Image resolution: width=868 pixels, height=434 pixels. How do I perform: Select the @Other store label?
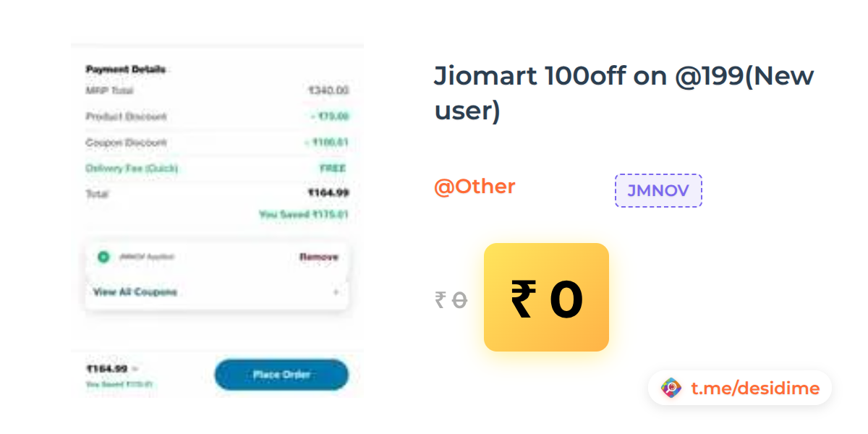[x=475, y=187]
